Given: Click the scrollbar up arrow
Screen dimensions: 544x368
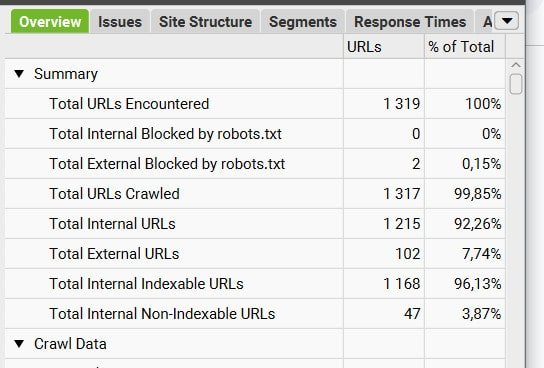Looking at the screenshot, I should tap(516, 65).
